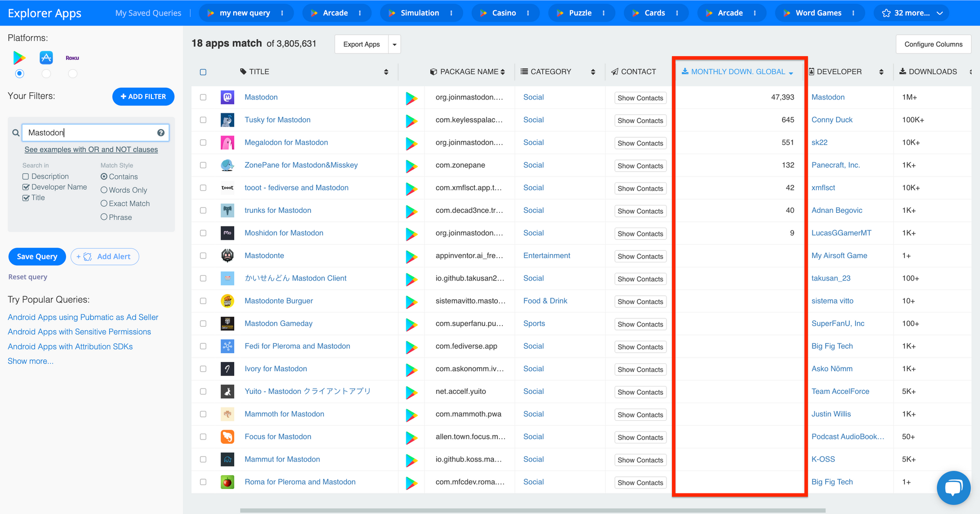Uncheck Developer Name search option

[25, 187]
